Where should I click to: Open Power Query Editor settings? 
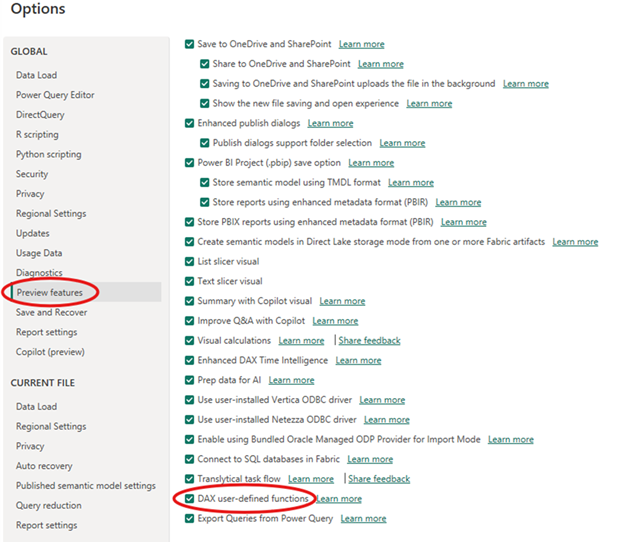point(55,95)
